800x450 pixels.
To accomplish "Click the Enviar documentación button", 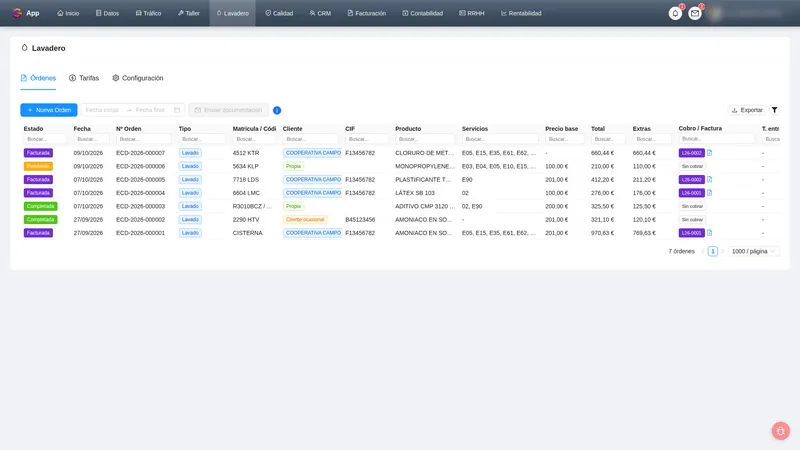I will [229, 110].
